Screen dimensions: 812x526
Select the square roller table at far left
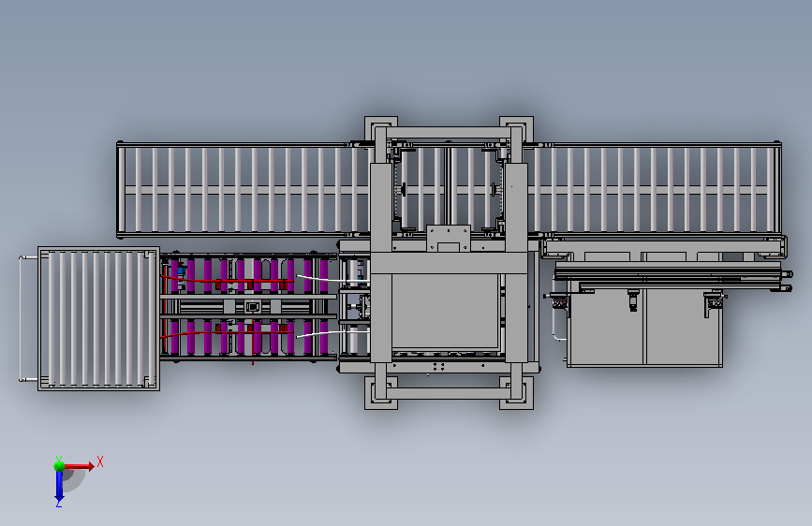pyautogui.click(x=98, y=318)
